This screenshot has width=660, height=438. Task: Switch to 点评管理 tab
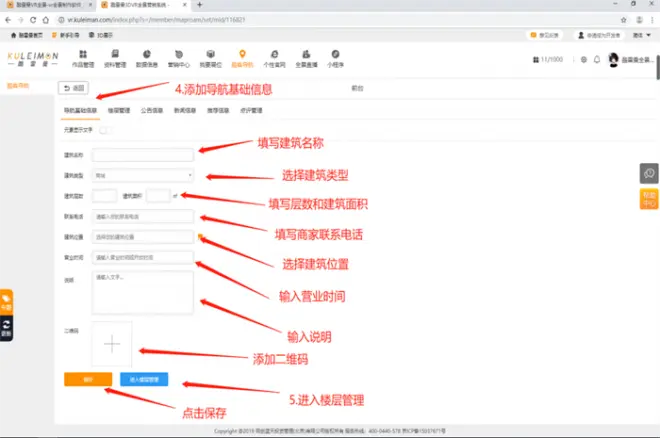251,111
